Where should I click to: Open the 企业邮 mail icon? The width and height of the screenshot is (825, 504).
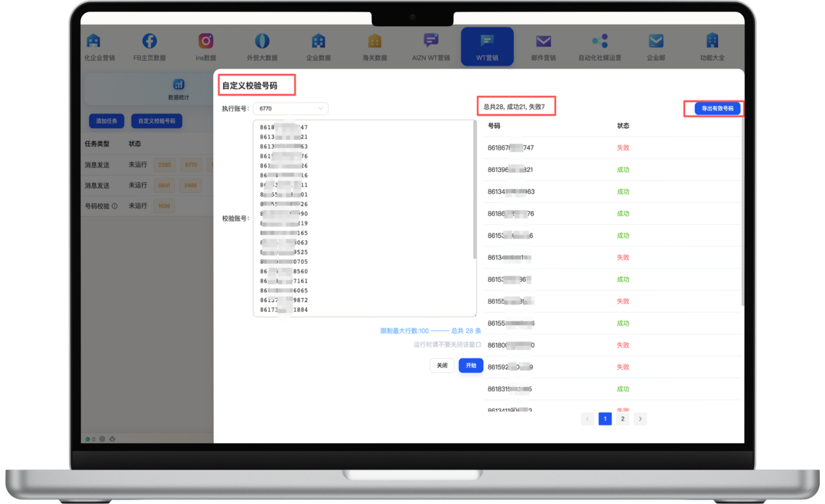[x=656, y=41]
